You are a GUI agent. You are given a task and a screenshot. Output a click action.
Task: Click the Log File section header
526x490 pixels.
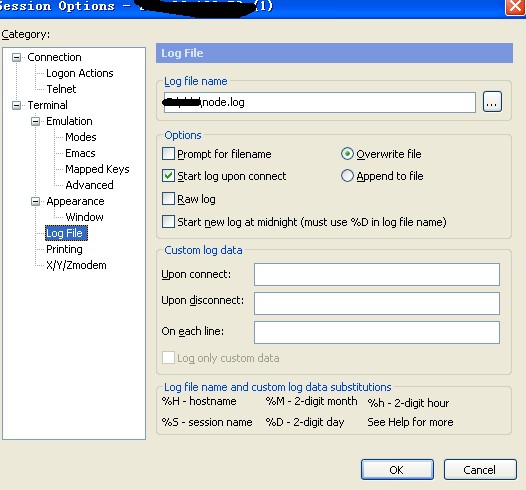click(x=334, y=53)
